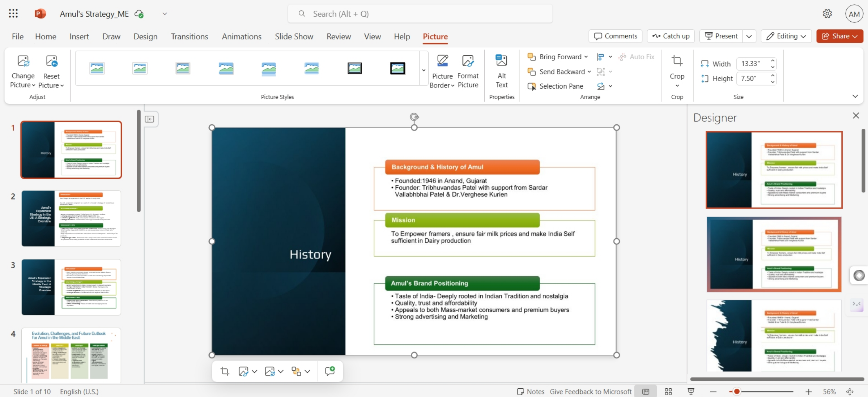868x397 pixels.
Task: Open the Rotate dropdown arrow
Action: click(x=610, y=86)
